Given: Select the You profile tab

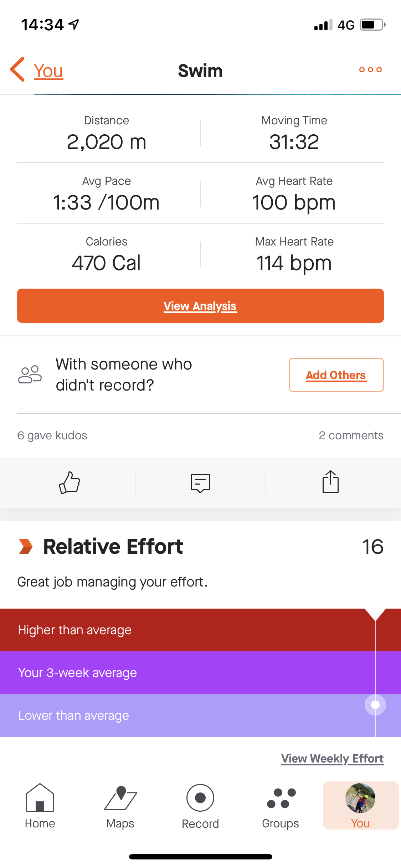Looking at the screenshot, I should 360,806.
